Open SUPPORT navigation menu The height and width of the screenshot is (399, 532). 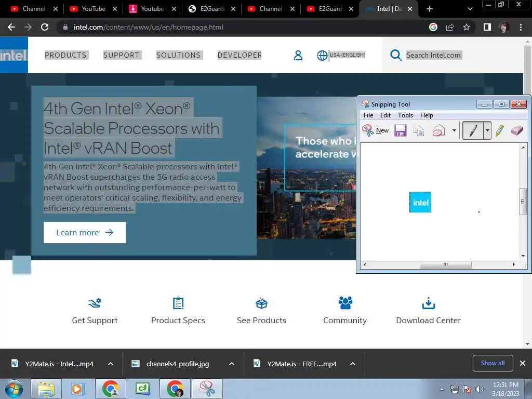point(122,55)
